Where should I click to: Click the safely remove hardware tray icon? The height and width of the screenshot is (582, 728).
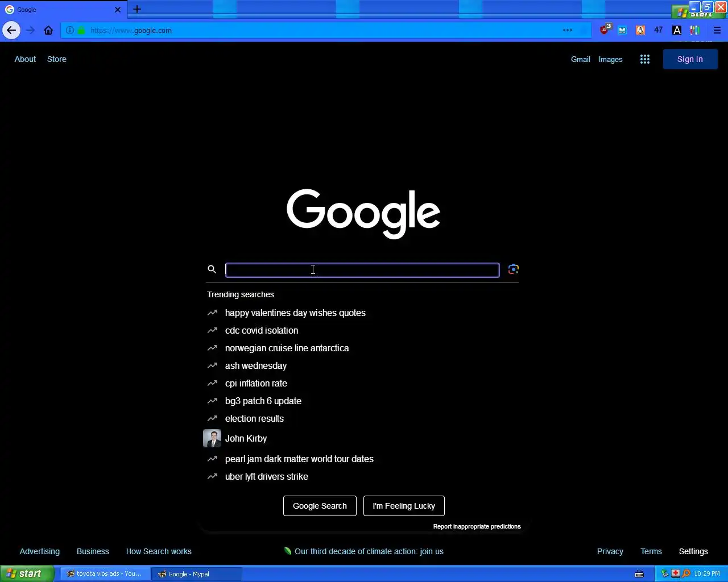click(664, 573)
